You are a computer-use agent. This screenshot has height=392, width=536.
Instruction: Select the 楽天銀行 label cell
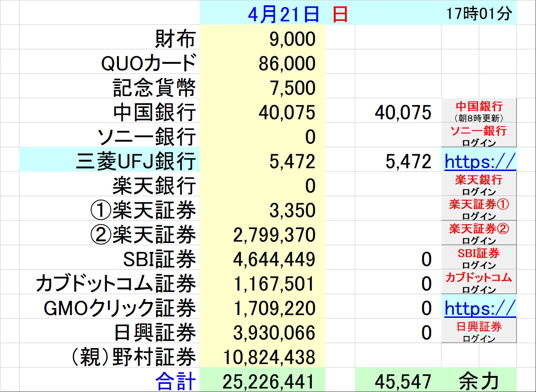[109, 184]
